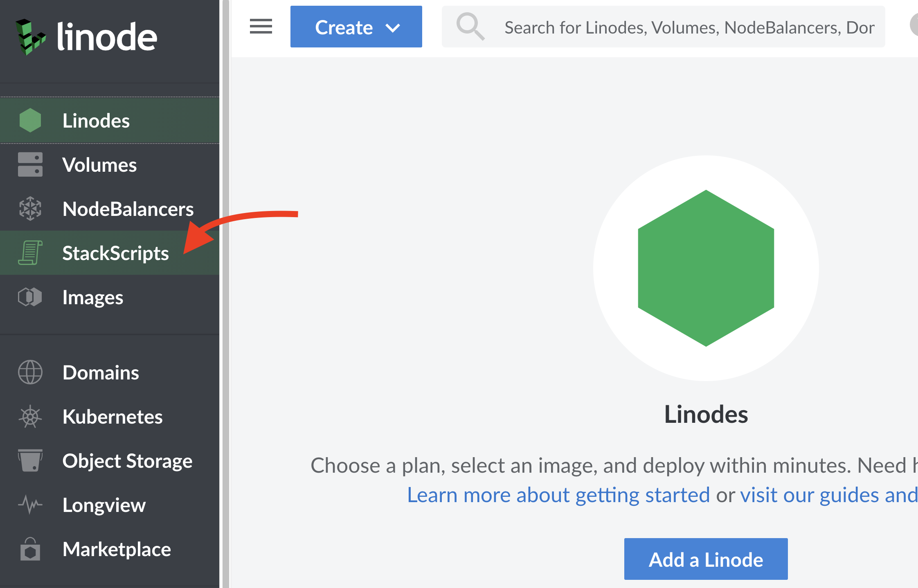This screenshot has height=588, width=918.
Task: Select the Images icon in the sidebar
Action: tap(30, 297)
